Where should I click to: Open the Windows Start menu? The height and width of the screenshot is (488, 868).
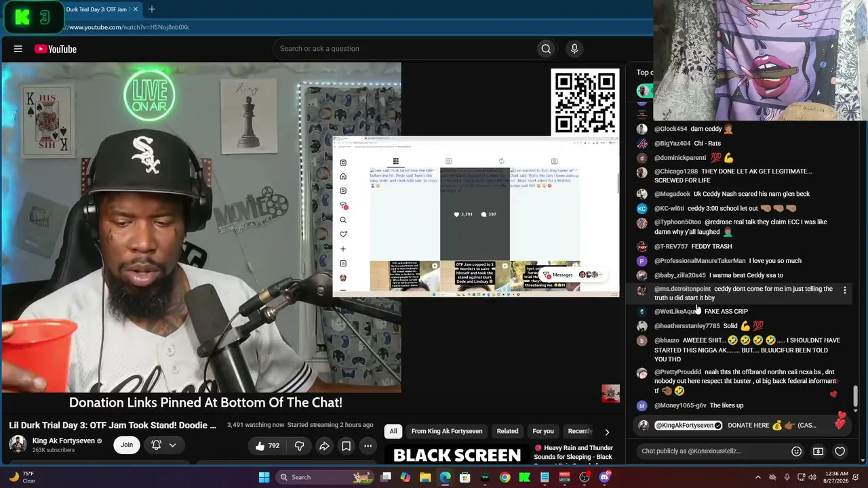pyautogui.click(x=264, y=477)
